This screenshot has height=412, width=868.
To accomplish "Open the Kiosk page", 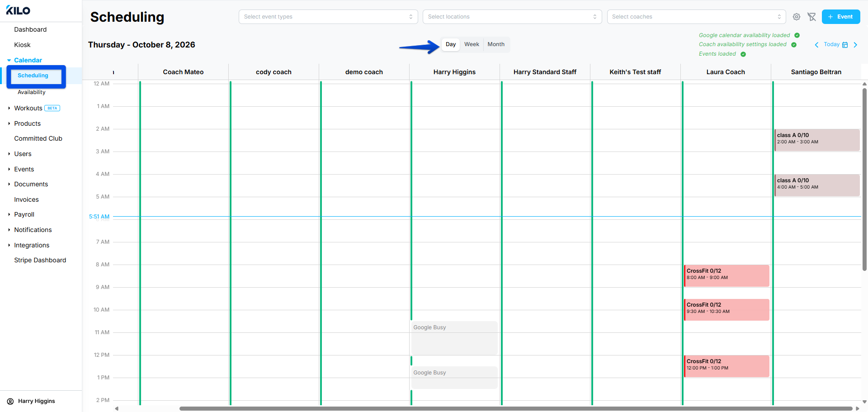I will 22,45.
